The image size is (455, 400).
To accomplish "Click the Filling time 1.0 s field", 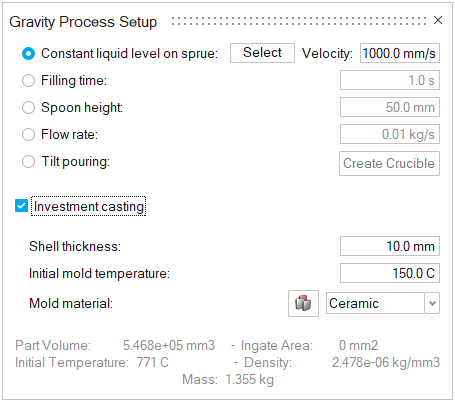I will 390,80.
